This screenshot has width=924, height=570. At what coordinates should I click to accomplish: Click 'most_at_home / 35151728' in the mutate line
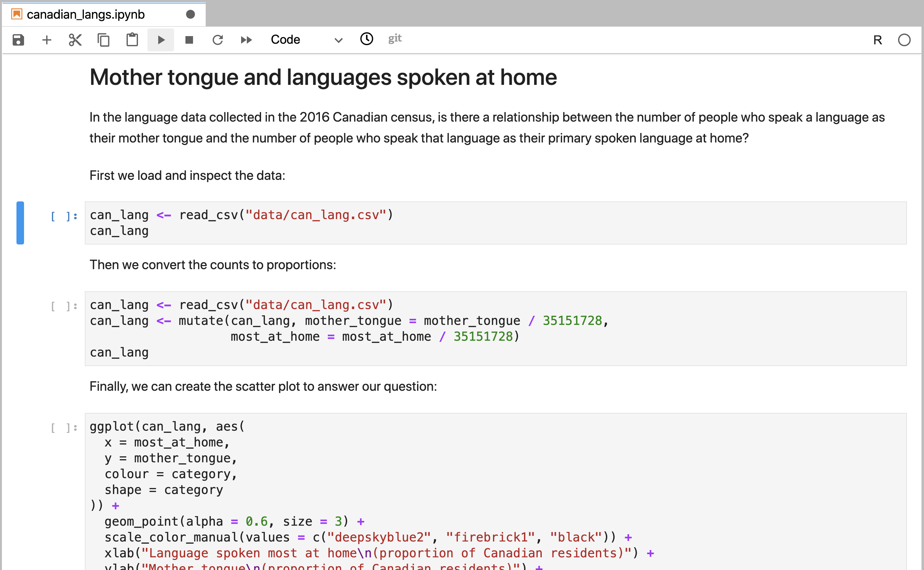(428, 336)
